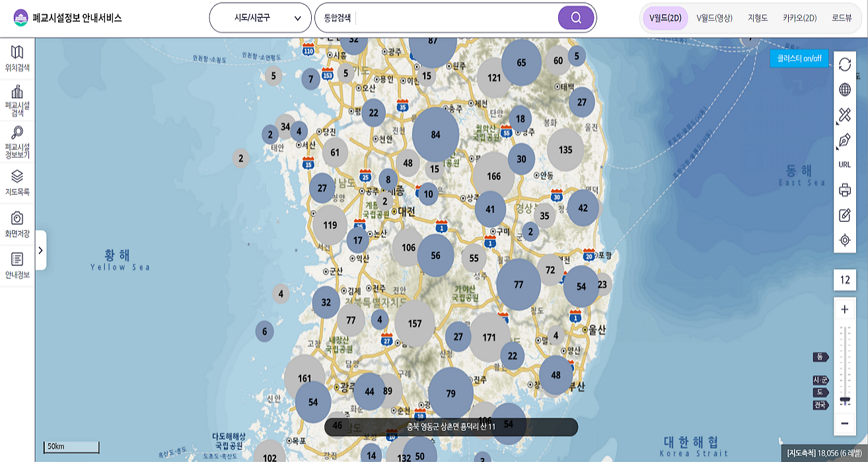Switch to the 지형도 map tab
Viewport: 868px width, 462px height.
[758, 18]
